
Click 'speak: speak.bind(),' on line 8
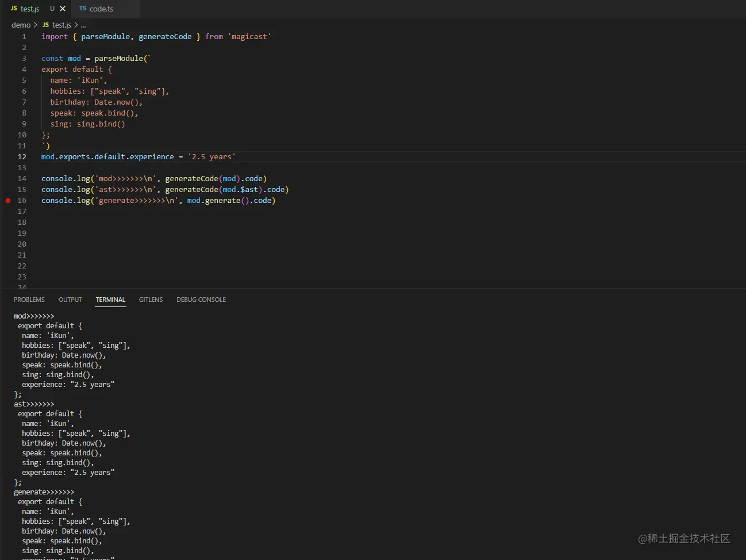coord(94,113)
